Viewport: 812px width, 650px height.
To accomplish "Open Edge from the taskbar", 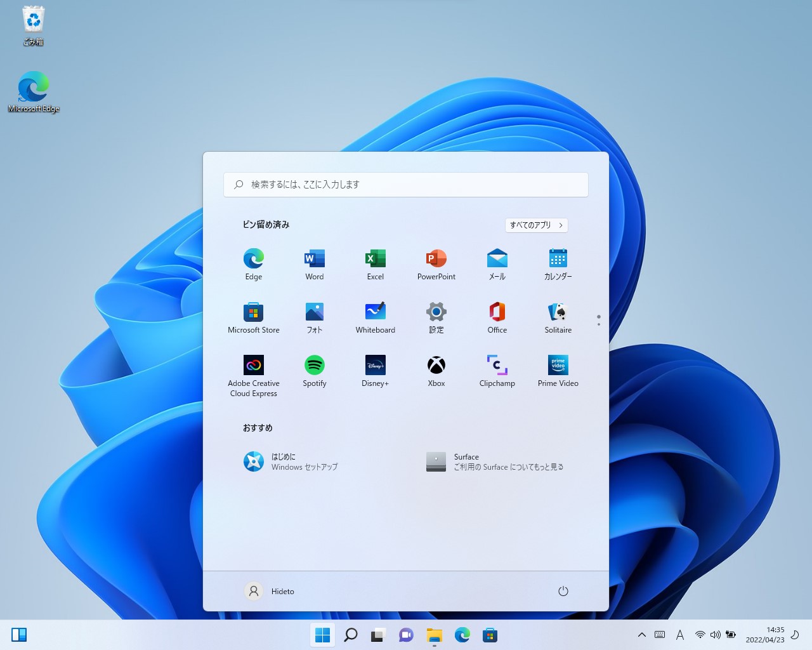I will pos(462,634).
